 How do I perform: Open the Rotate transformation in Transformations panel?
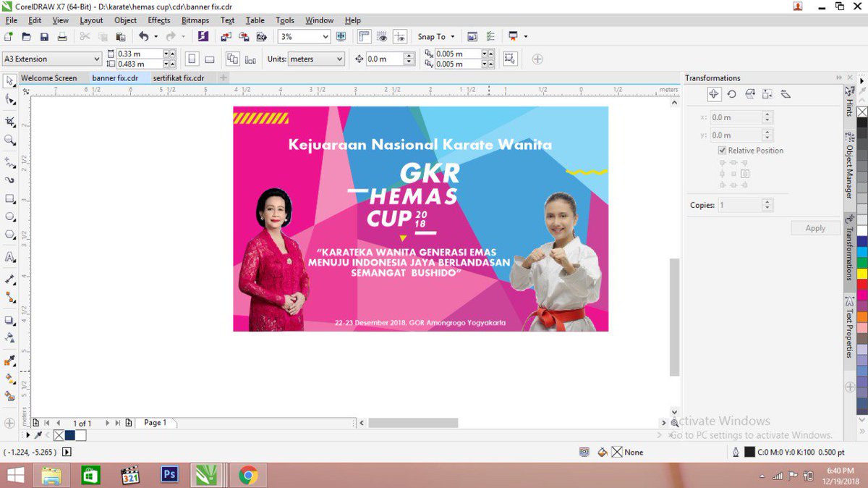[x=731, y=94]
